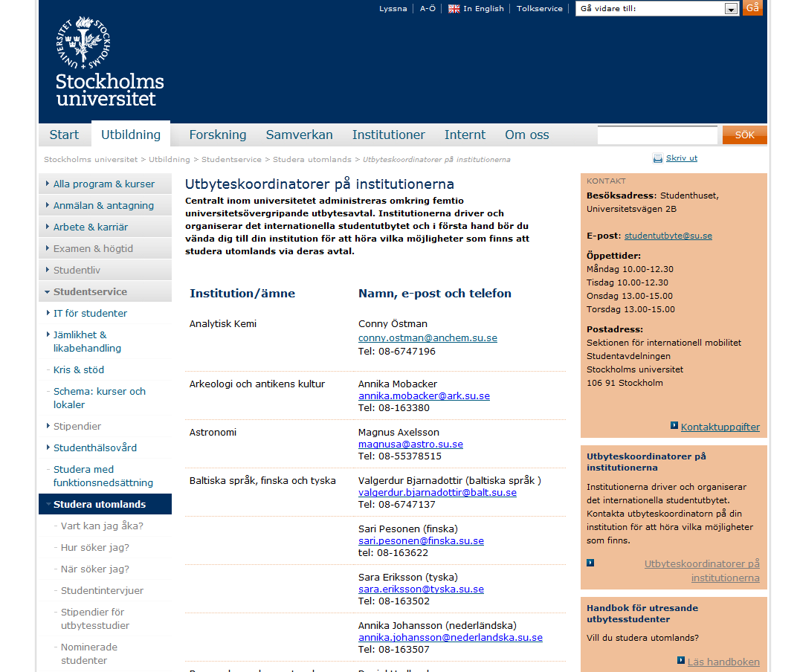Screen dimensions: 797x672
Task: Click the studentutbyte@su.se email link
Action: tap(668, 236)
